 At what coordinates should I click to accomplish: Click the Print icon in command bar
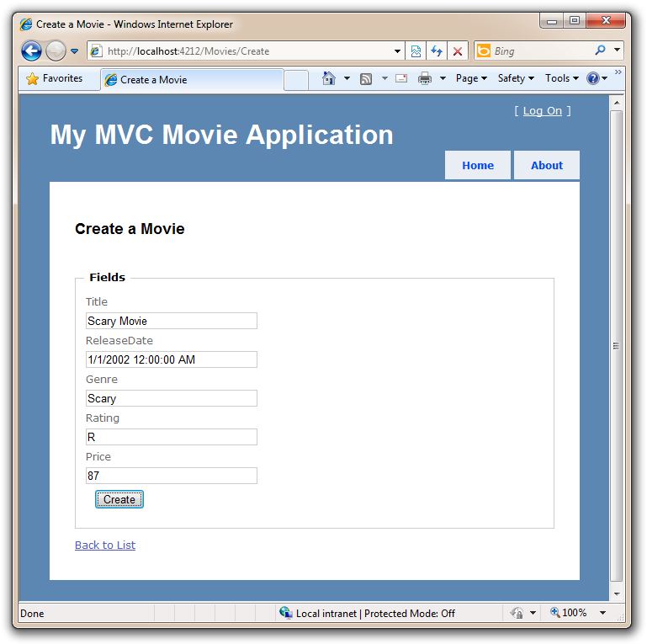click(425, 78)
